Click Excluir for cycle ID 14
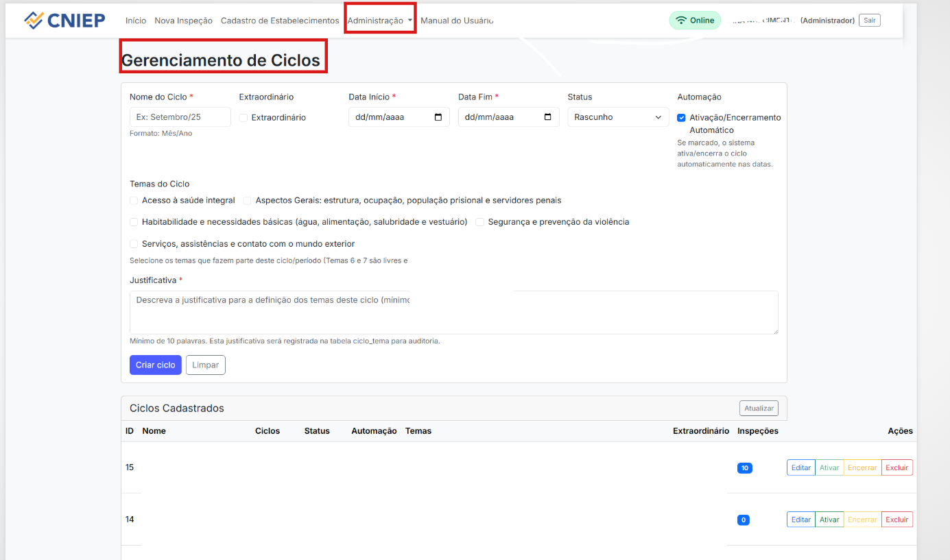Screen dimensions: 950x560 [896, 520]
